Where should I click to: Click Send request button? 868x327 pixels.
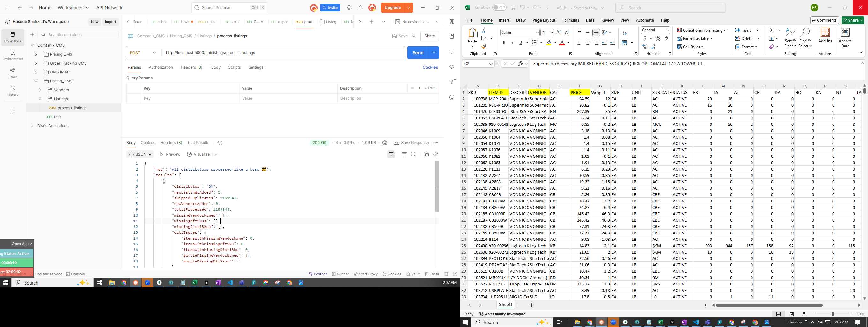417,53
